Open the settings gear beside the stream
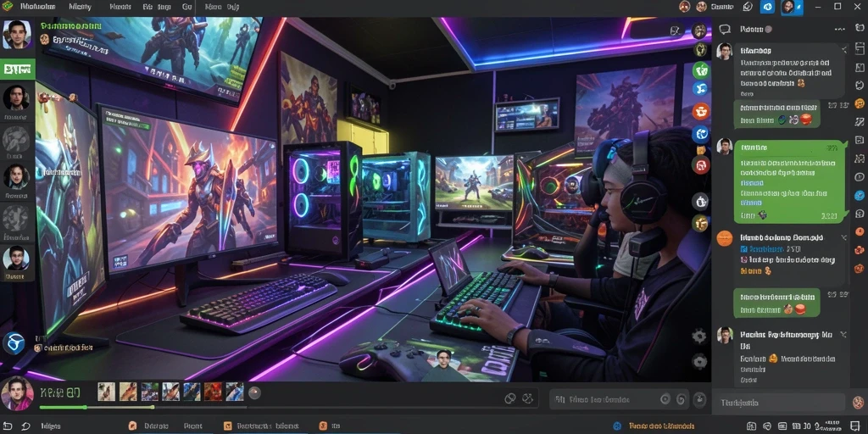The width and height of the screenshot is (868, 434). (699, 336)
